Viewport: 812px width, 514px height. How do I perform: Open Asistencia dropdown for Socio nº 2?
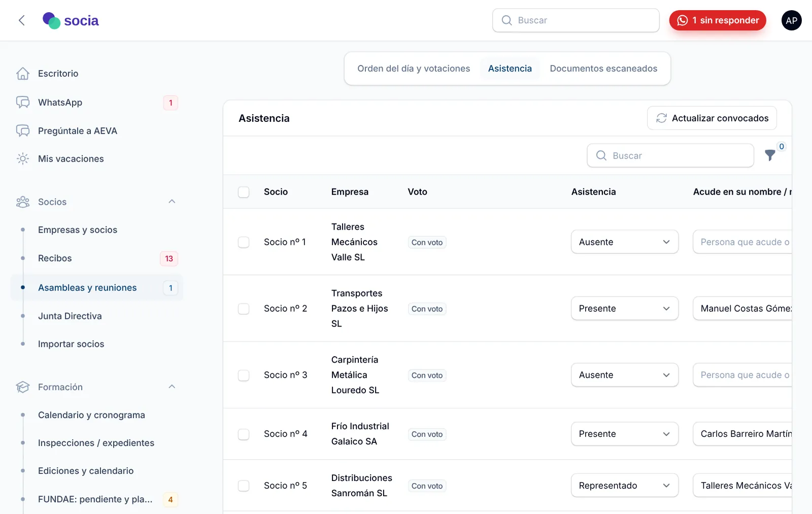(x=625, y=308)
